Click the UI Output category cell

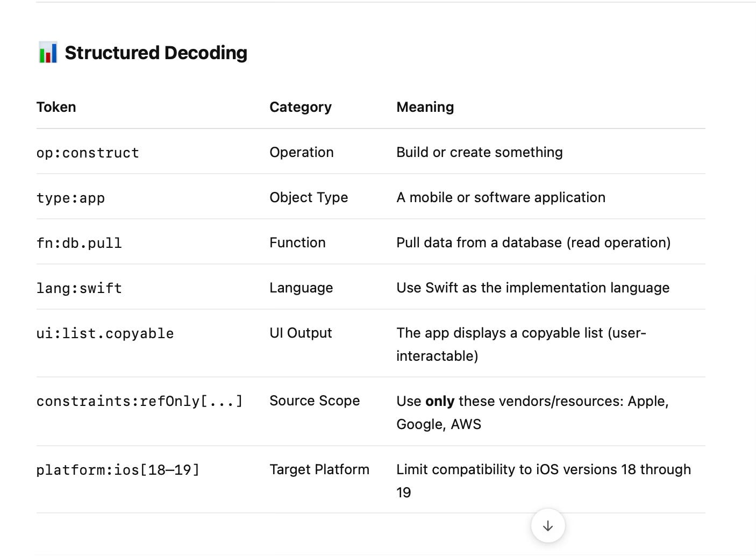pyautogui.click(x=301, y=333)
